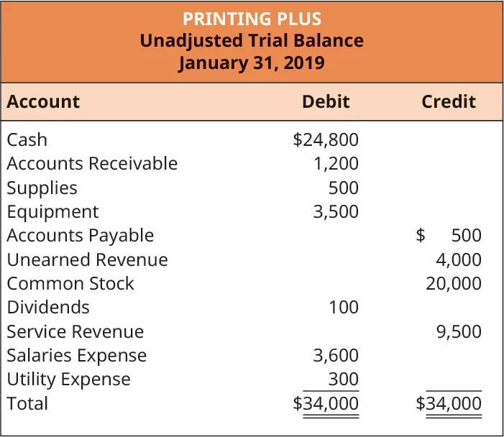504x437 pixels.
Task: Click the Unearned Revenue credit value 4,000
Action: point(459,259)
